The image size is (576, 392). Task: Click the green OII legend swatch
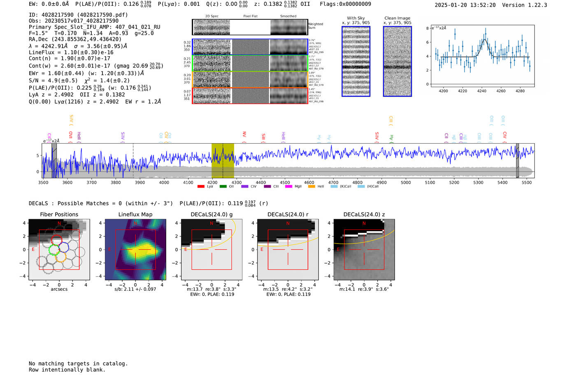coord(223,187)
